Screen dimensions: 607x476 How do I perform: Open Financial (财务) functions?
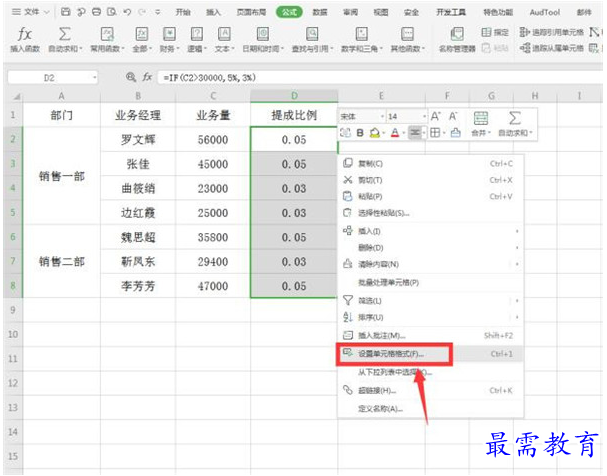pos(169,39)
